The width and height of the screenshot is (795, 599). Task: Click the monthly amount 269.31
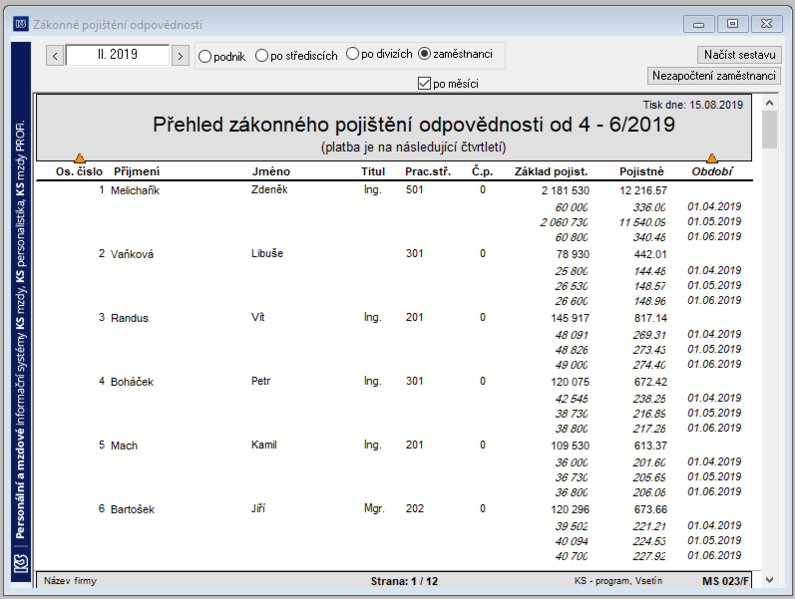click(649, 335)
